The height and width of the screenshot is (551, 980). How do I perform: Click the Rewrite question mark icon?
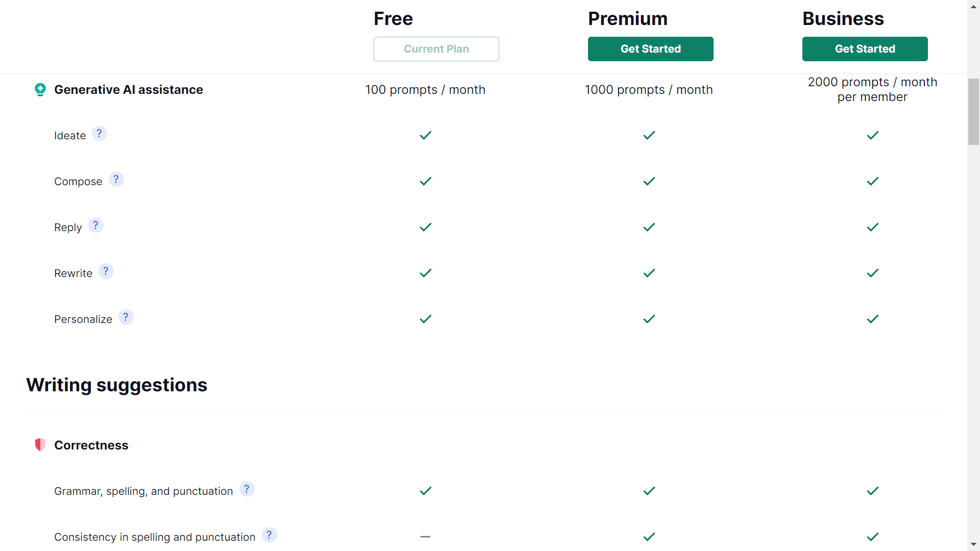[x=106, y=271]
